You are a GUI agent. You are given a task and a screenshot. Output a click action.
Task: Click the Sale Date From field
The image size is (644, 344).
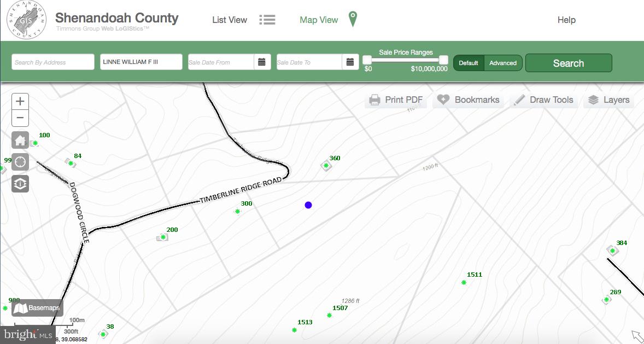(221, 62)
